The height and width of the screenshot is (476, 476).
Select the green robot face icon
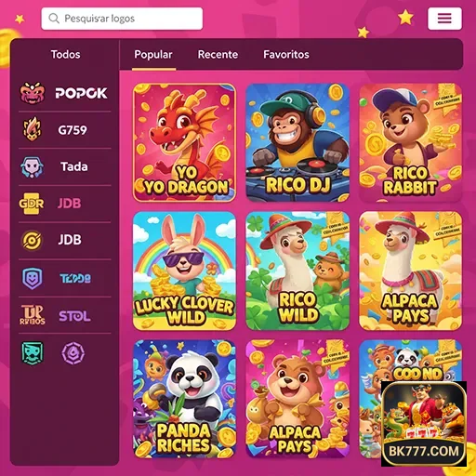click(33, 353)
